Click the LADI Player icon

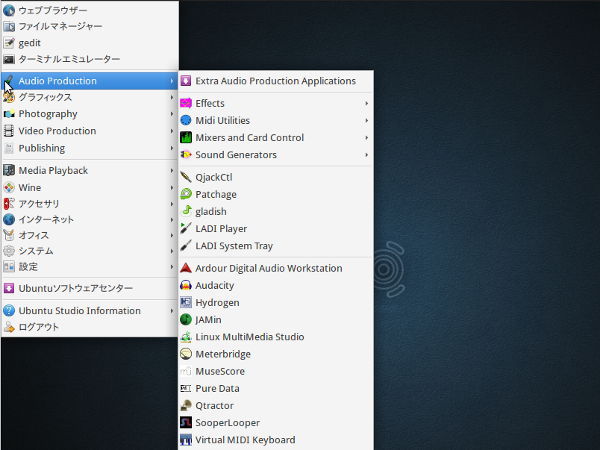[x=186, y=228]
